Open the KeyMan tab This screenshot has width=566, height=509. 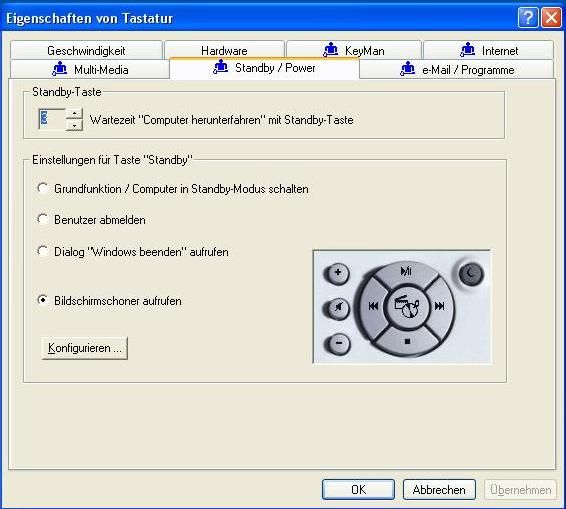click(354, 50)
